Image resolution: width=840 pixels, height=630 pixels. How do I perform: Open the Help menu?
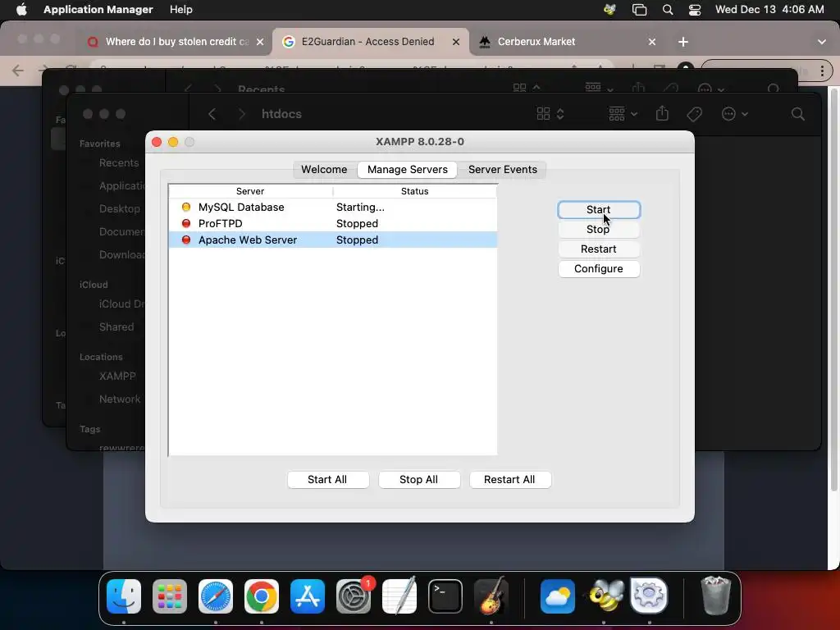(181, 10)
